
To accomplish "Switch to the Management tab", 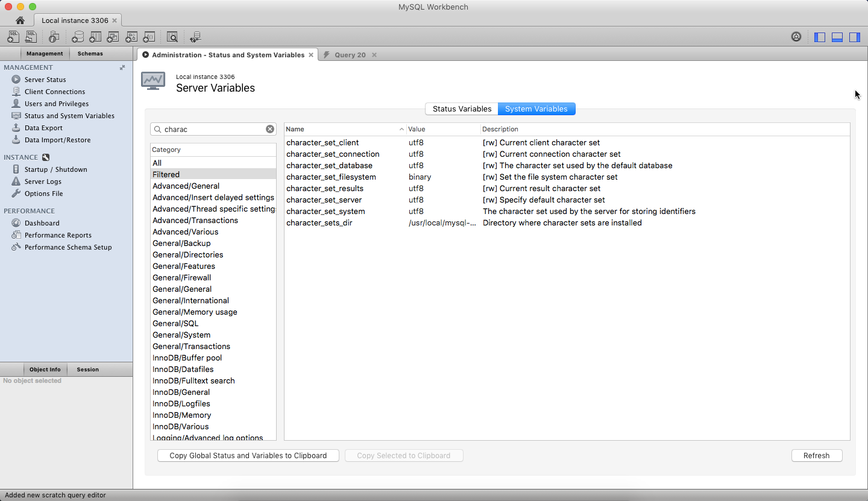I will coord(45,54).
